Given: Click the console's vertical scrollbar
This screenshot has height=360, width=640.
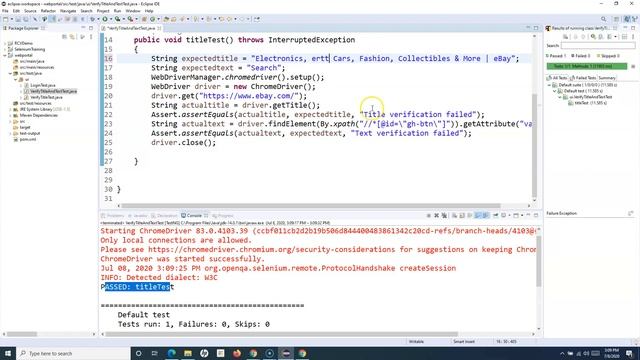Looking at the screenshot, I should [539, 261].
